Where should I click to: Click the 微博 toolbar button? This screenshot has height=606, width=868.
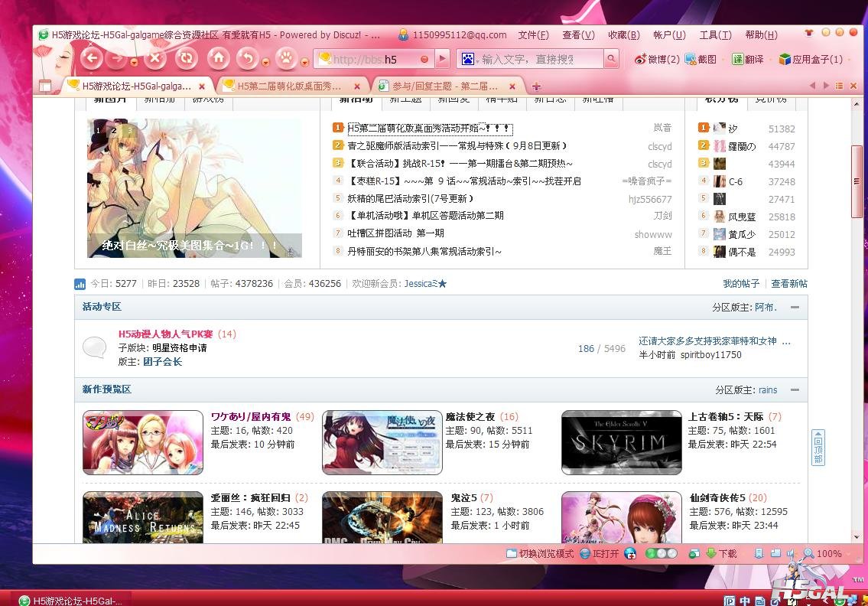(x=657, y=59)
